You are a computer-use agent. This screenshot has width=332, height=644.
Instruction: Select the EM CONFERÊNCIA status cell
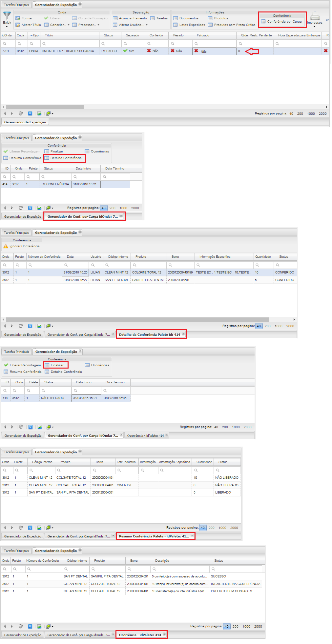55,184
